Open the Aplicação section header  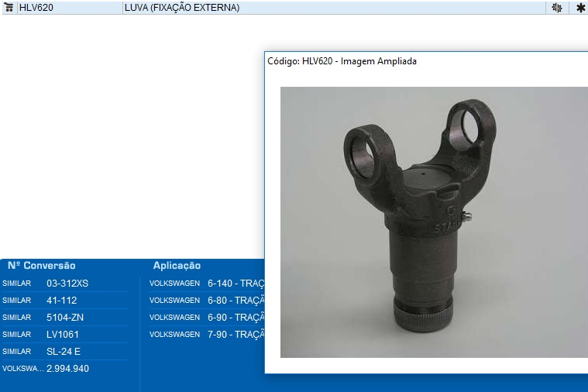tap(177, 266)
